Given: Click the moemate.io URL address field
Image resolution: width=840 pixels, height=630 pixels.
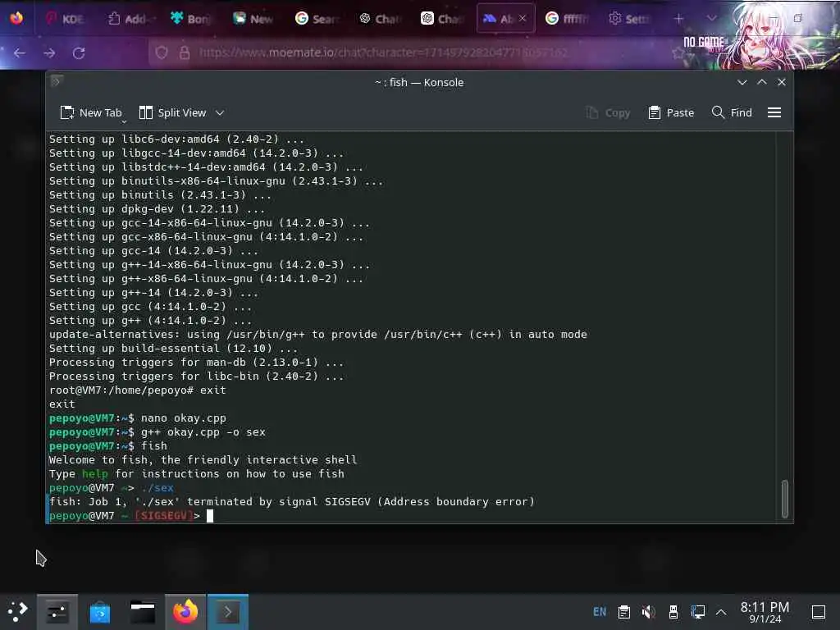Looking at the screenshot, I should click(x=382, y=52).
